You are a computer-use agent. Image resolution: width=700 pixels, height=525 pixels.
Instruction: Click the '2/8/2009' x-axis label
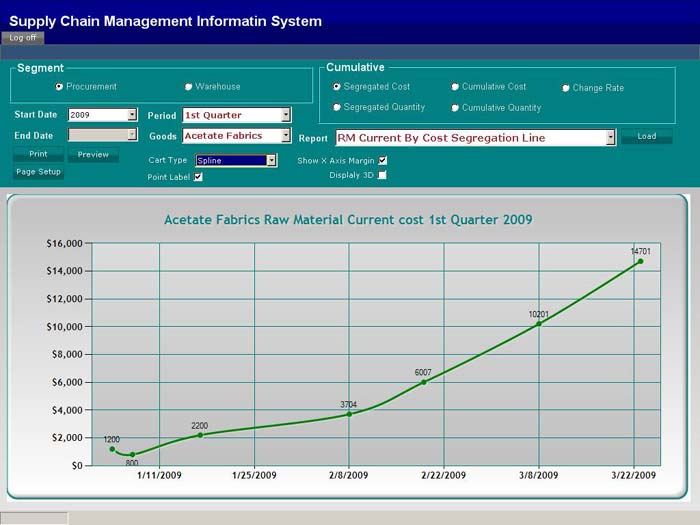(x=349, y=475)
